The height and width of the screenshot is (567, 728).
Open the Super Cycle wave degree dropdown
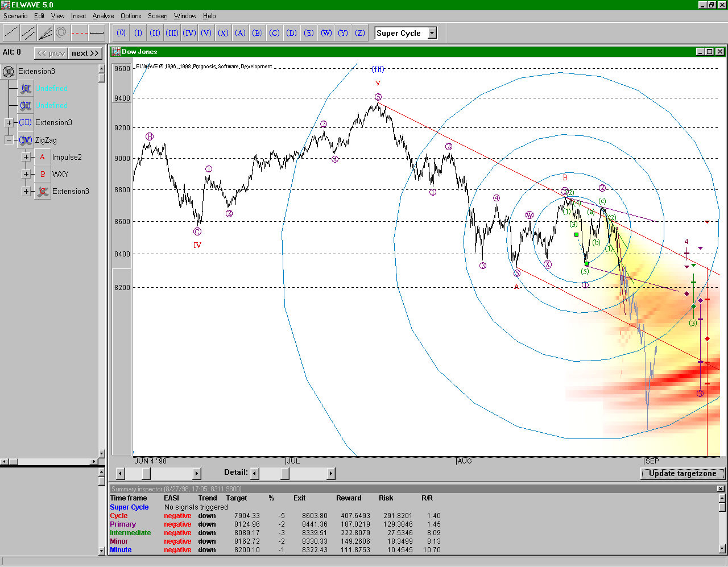coord(432,33)
